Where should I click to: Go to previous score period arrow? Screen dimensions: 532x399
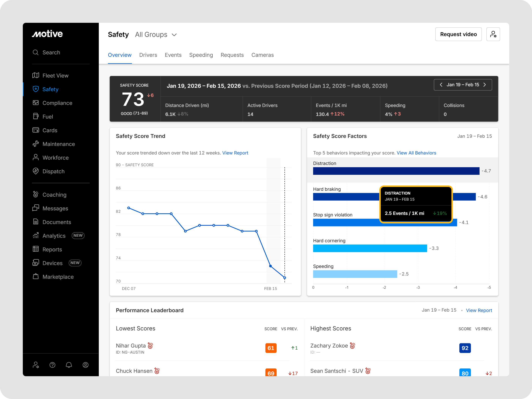click(441, 85)
